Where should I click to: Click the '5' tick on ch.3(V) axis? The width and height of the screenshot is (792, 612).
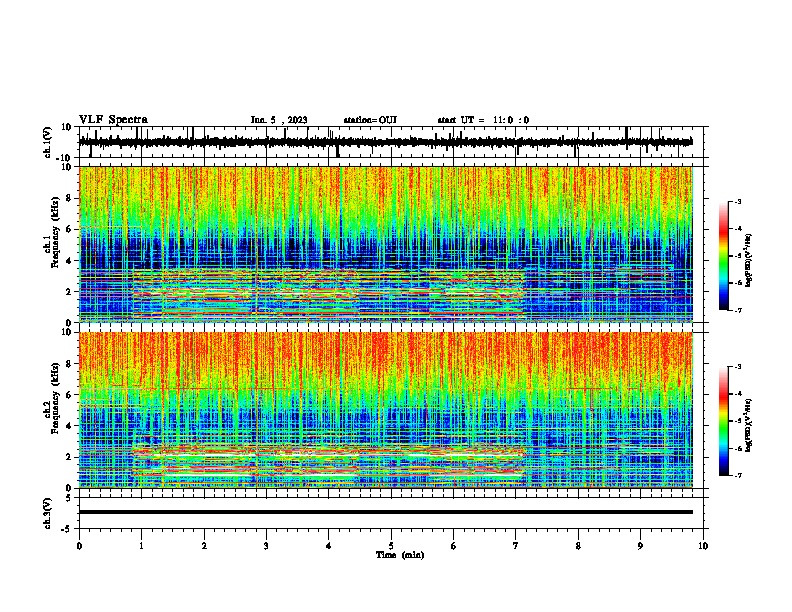coord(70,498)
